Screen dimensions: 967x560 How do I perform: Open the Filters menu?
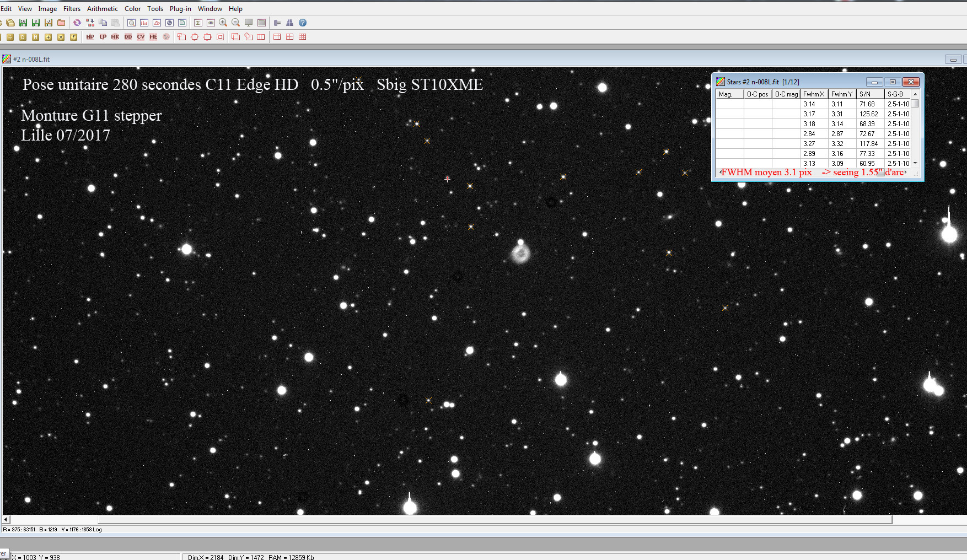coord(72,9)
